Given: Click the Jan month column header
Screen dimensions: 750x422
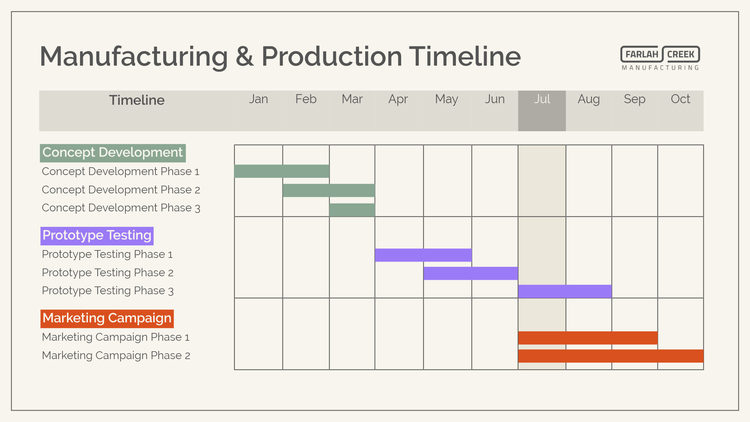Looking at the screenshot, I should pyautogui.click(x=258, y=100).
